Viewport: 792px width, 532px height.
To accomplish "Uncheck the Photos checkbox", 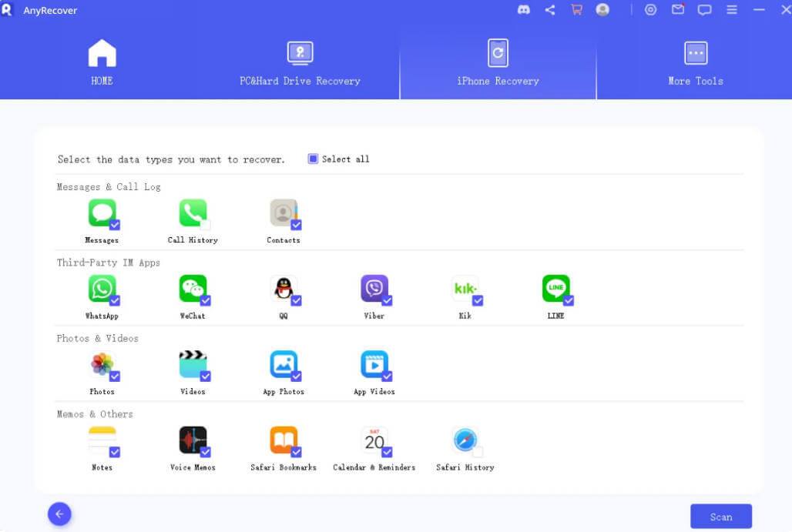I will (x=113, y=376).
